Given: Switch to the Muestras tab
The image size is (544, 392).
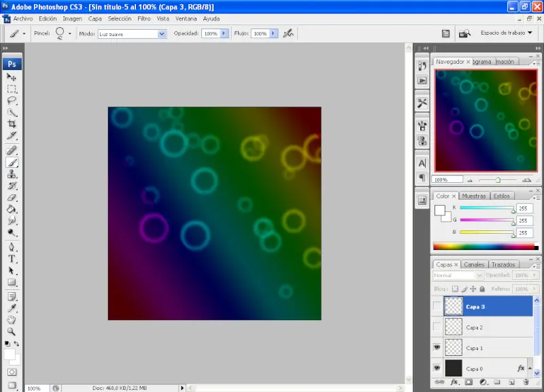Looking at the screenshot, I should (473, 196).
